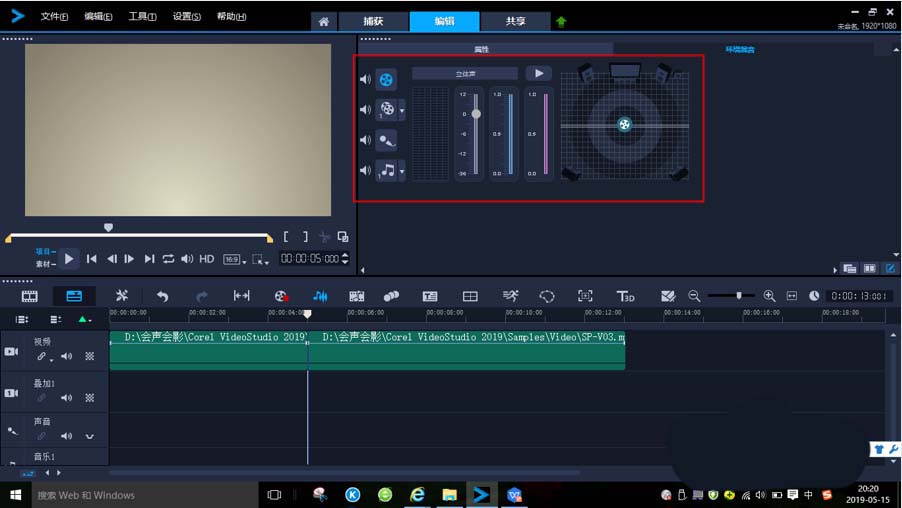Open the customize tools wrench icon
Viewport: 902px width, 508px height.
(x=122, y=296)
